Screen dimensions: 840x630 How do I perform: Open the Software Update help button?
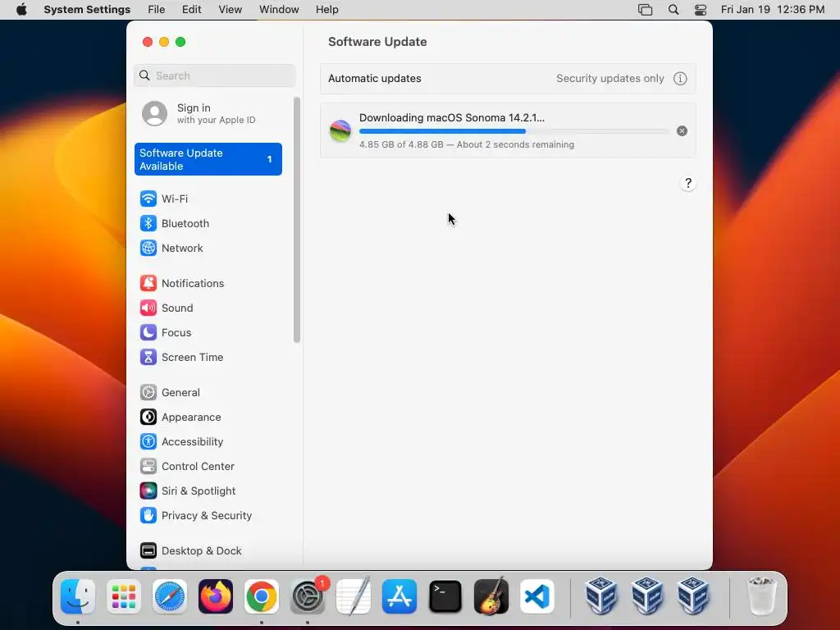[x=688, y=183]
